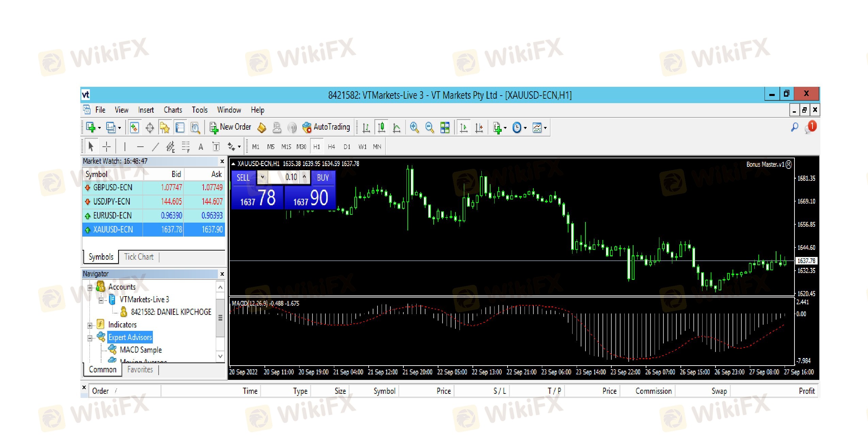This screenshot has height=435, width=868.
Task: Click the SELL button on one-click panel
Action: pos(243,178)
